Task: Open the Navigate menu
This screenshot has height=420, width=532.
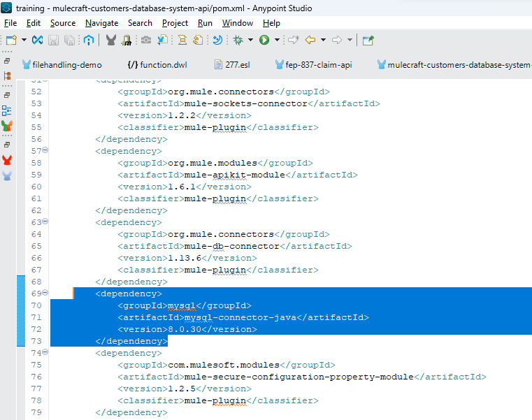Action: [x=101, y=23]
